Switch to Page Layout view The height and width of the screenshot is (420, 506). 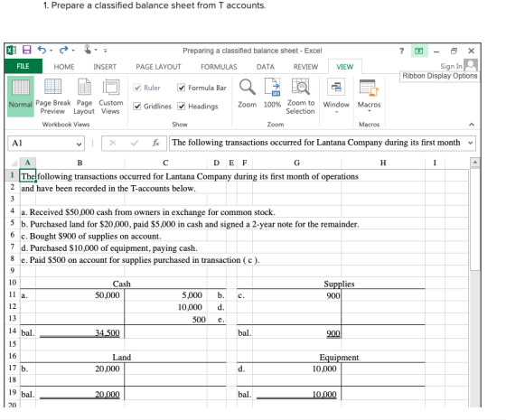84,97
